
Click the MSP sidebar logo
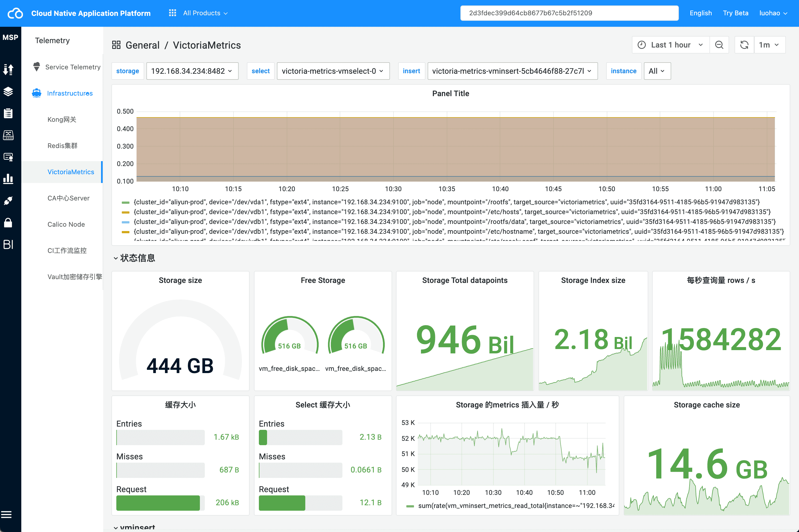[11, 37]
